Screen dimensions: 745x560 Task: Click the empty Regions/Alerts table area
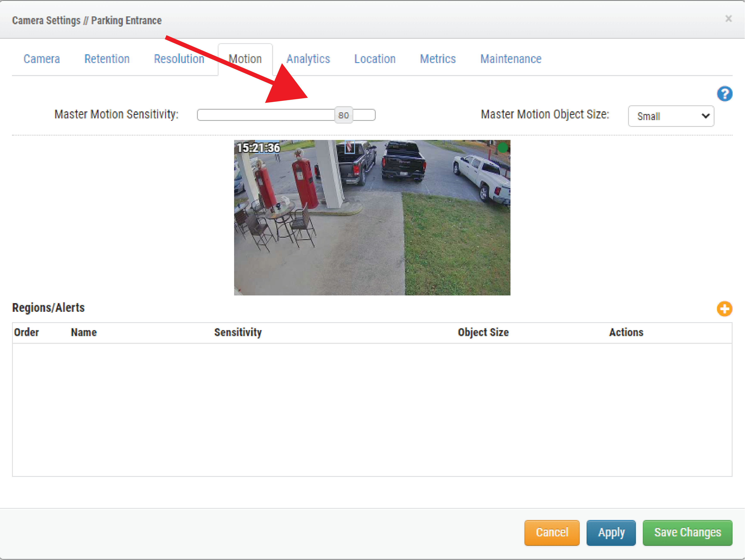click(x=372, y=409)
